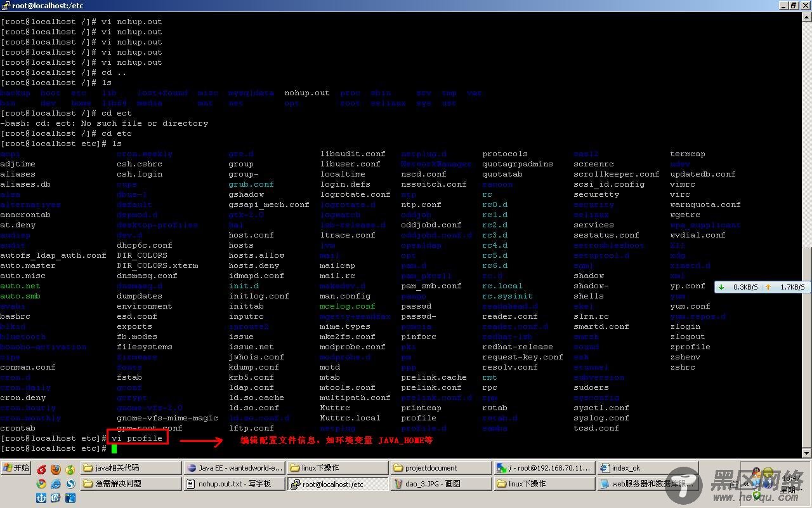Click the terminal scrollbar up arrow
Screen dimensions: 812x508
807,17
